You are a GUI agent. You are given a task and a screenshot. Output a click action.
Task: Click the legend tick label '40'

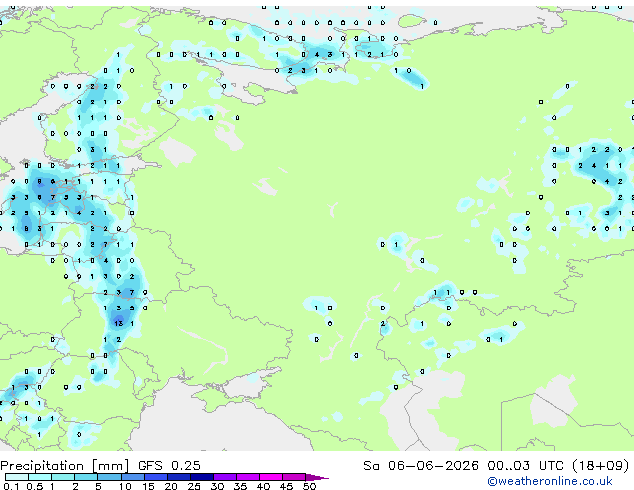[263, 486]
